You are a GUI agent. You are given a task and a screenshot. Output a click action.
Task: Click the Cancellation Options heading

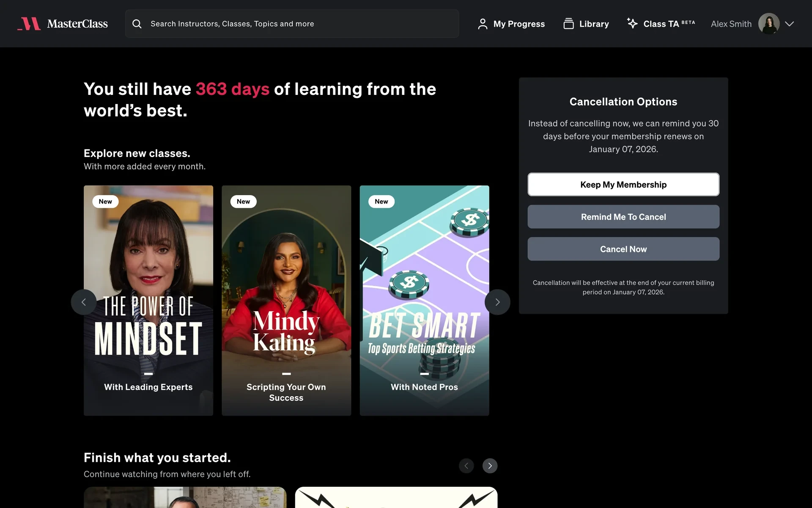(623, 102)
